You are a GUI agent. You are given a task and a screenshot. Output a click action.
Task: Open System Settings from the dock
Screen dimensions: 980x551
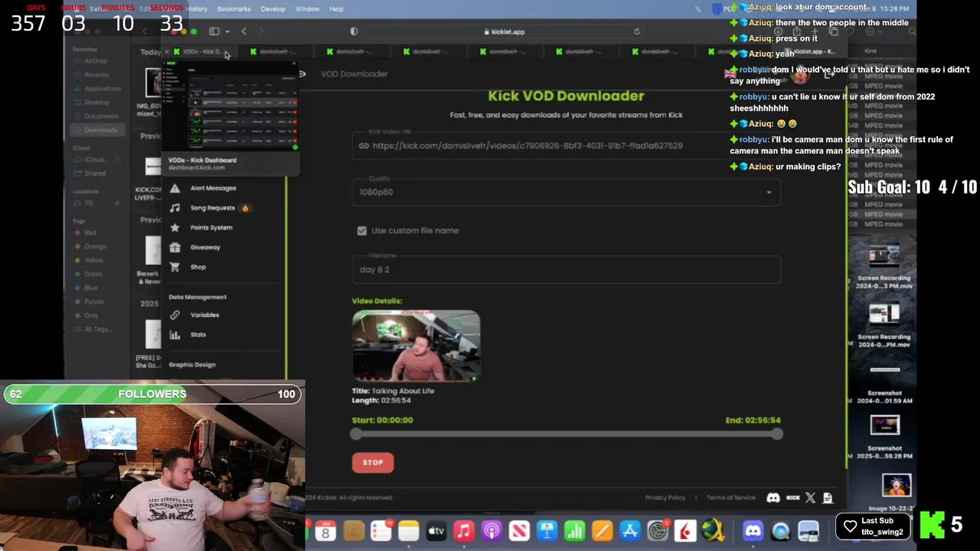click(658, 531)
